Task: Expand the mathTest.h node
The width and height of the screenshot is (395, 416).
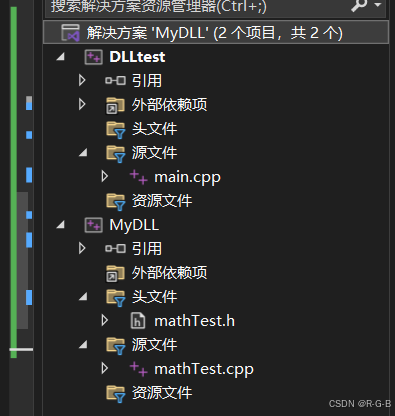Action: coord(105,320)
